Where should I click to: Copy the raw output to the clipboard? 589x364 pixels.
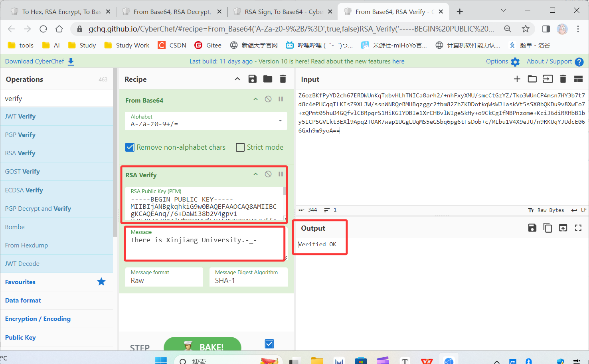pos(548,228)
